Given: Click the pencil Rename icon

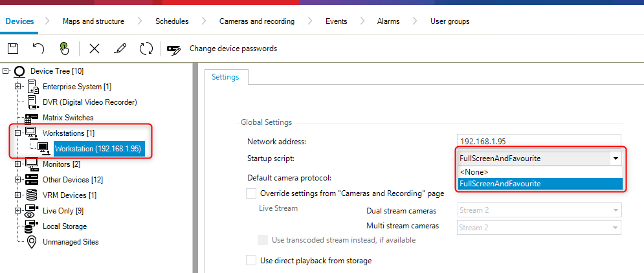Looking at the screenshot, I should tap(120, 49).
